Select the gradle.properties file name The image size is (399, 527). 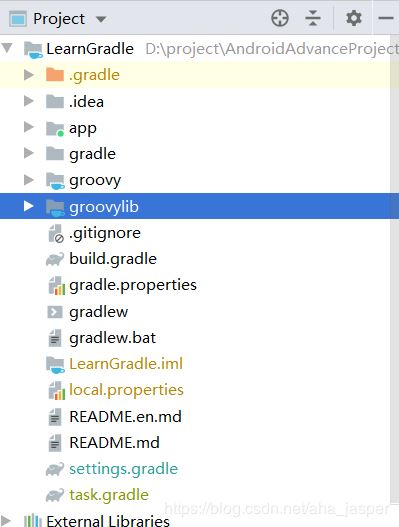click(133, 286)
